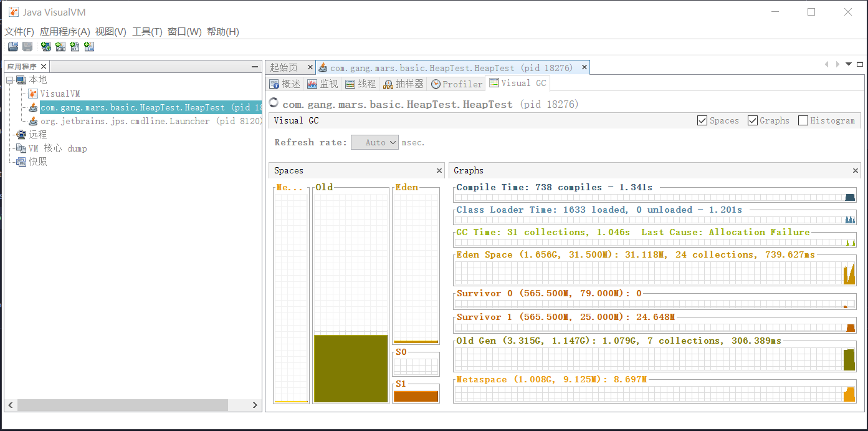The width and height of the screenshot is (868, 431).
Task: Click the first toolbar icon below 文件(F)
Action: (x=12, y=47)
